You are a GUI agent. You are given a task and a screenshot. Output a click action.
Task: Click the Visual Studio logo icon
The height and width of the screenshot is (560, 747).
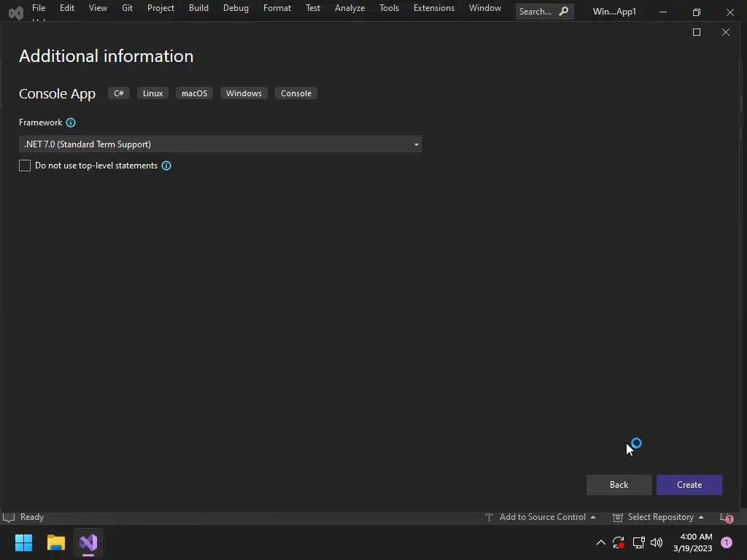click(16, 13)
